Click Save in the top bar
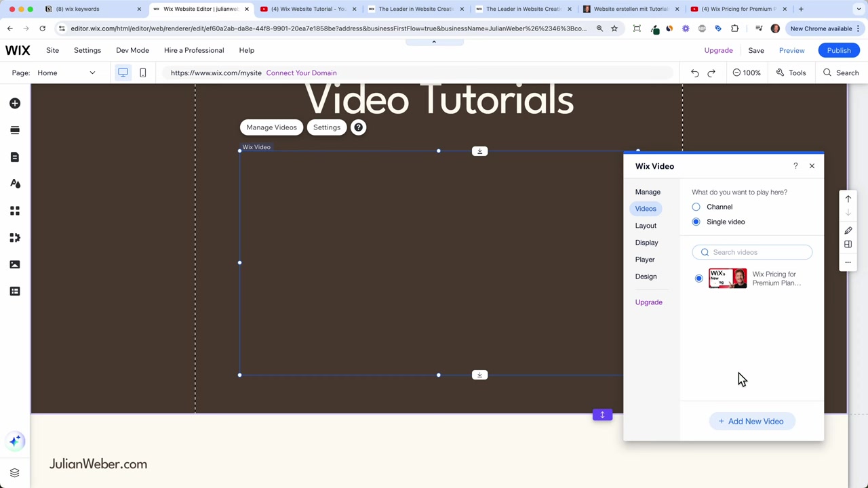 [x=756, y=50]
